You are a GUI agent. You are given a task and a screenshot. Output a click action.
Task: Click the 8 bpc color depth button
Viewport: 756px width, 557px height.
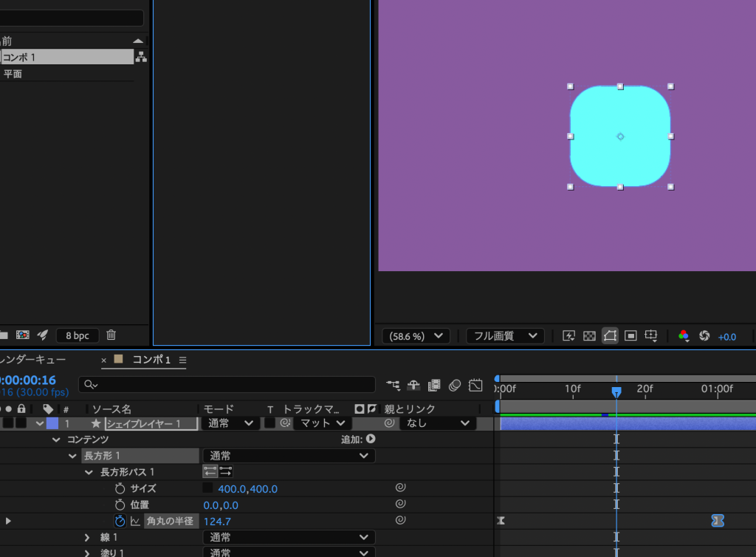[x=77, y=336]
